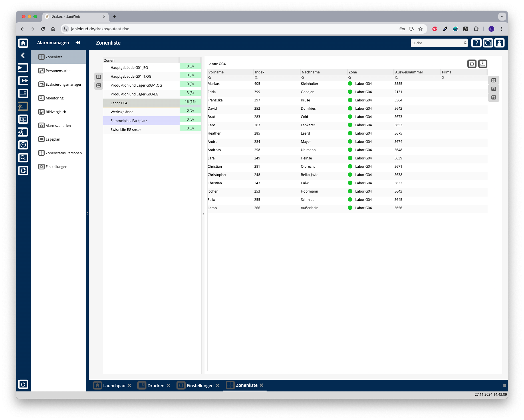Open the magnifier search module icon in the rail
The image size is (524, 420).
click(23, 158)
